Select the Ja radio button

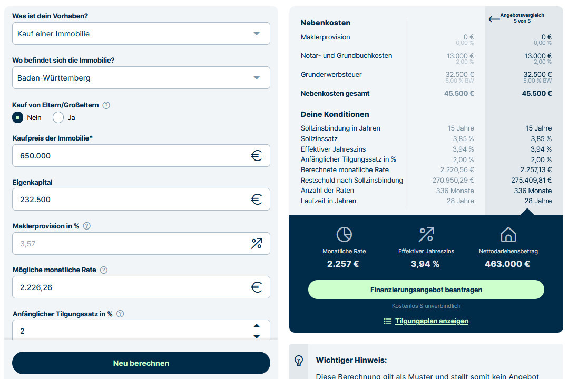[x=58, y=117]
